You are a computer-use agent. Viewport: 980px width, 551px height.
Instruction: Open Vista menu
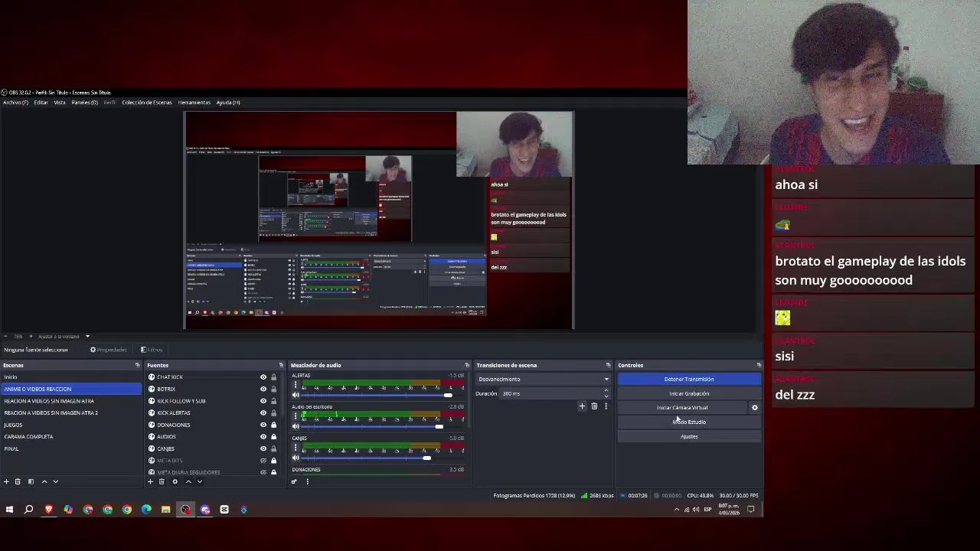click(x=60, y=103)
